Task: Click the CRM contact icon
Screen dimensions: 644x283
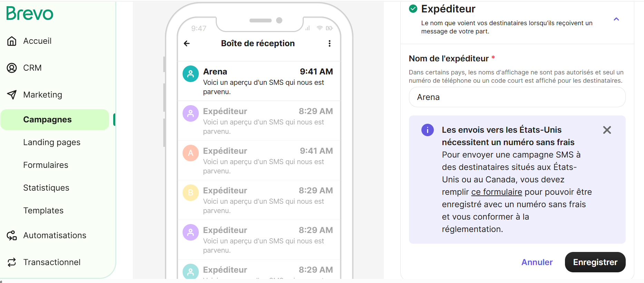Action: (x=12, y=68)
